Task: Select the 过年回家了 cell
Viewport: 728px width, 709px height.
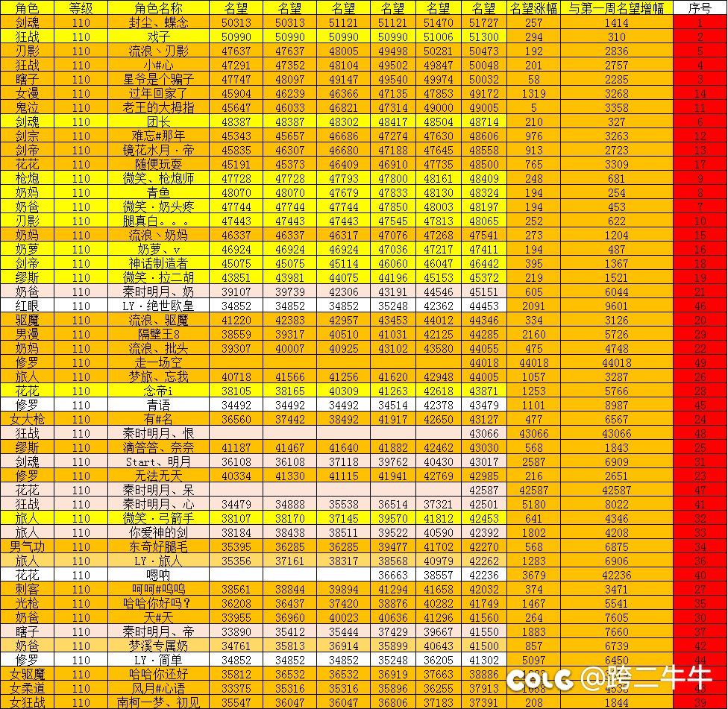Action: (158, 93)
